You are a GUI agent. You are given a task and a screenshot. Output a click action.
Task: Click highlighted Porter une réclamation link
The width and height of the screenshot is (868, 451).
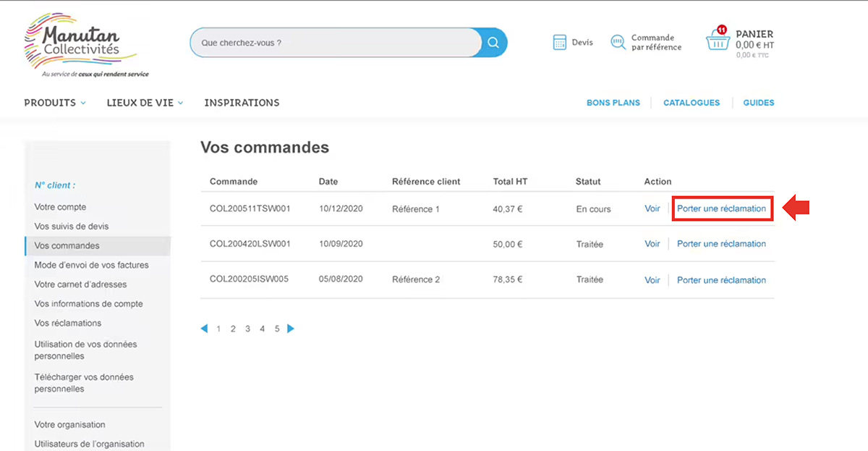721,208
